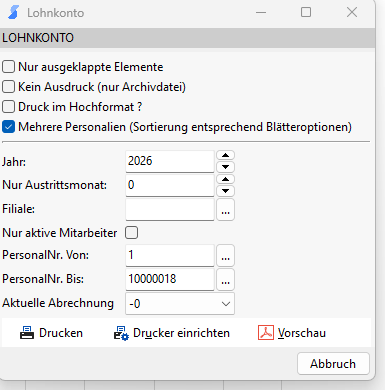Click the PersonalNr. Von: label

46,255
